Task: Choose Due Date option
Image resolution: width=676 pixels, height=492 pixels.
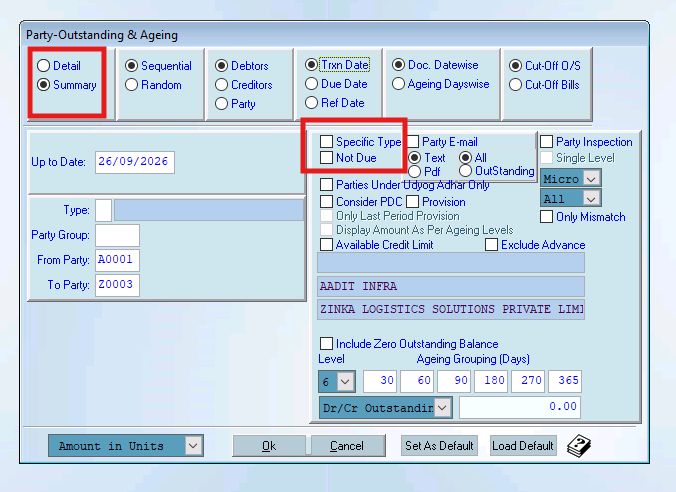Action: point(311,84)
